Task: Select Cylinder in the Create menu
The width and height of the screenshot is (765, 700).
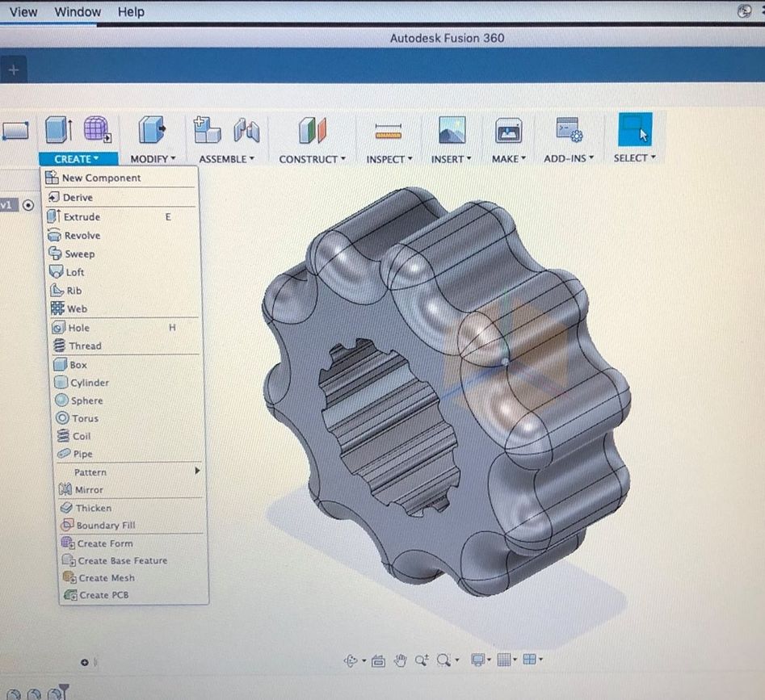Action: tap(89, 383)
